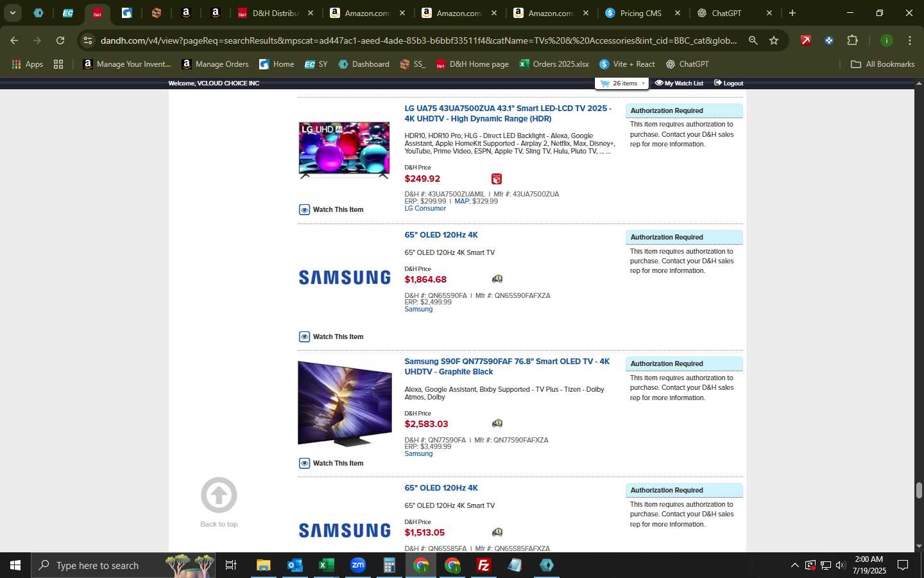Open the 65" OLED 120Hz 4K title priced $1,513.05
The height and width of the screenshot is (578, 924).
pyautogui.click(x=441, y=488)
